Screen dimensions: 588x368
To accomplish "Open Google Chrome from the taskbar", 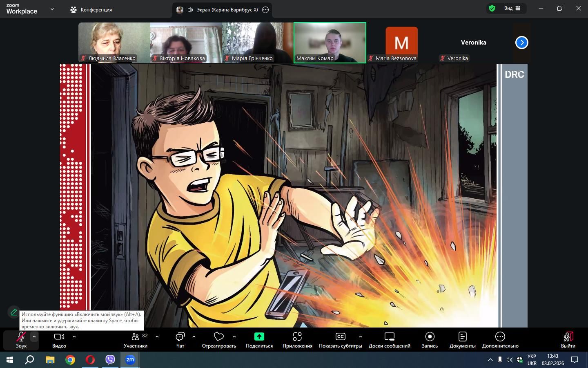I will [70, 360].
